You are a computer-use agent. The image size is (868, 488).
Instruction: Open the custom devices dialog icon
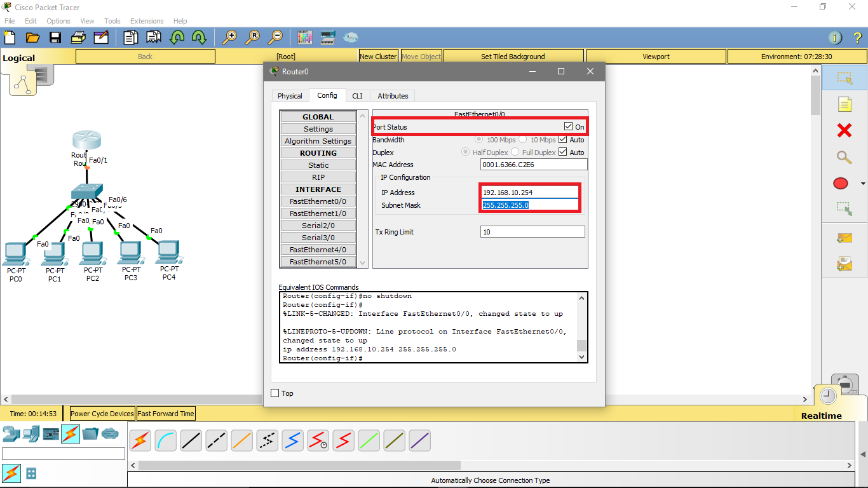[x=328, y=37]
